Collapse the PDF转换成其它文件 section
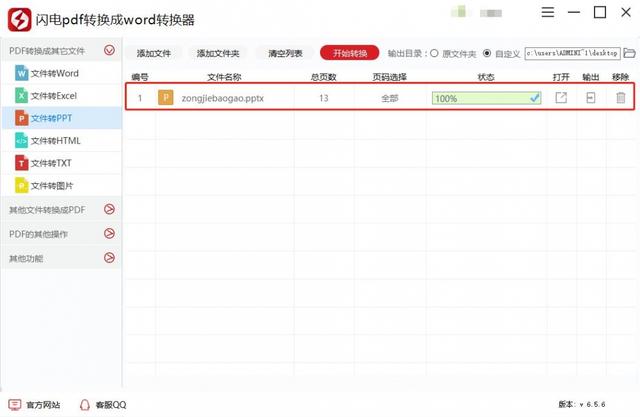640x417 pixels. tap(109, 50)
